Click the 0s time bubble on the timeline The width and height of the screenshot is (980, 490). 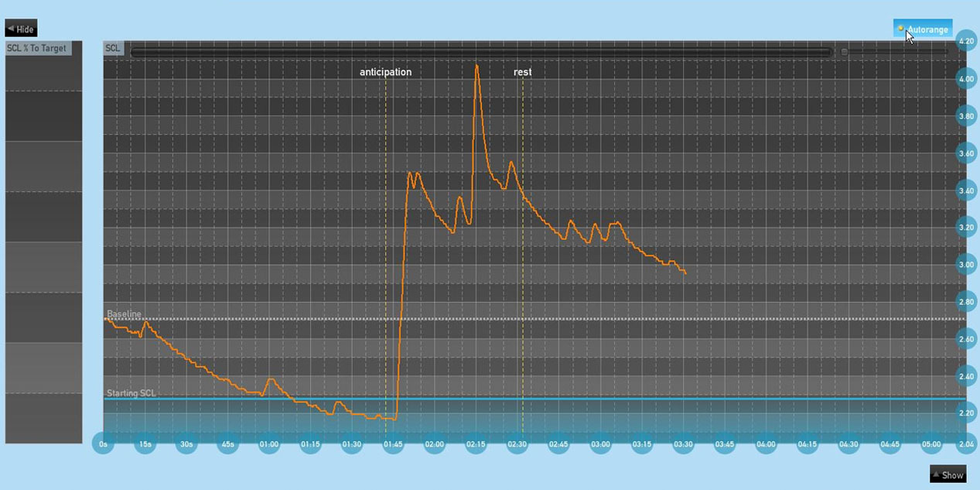click(x=102, y=444)
